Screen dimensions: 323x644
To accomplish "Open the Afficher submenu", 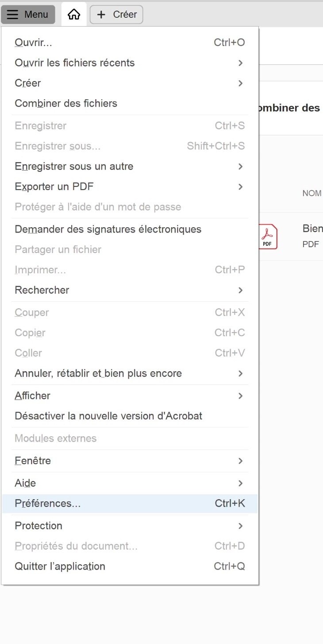I will [x=33, y=396].
